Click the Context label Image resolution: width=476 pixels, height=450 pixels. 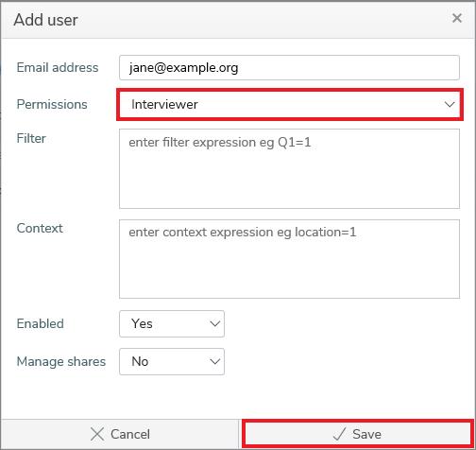click(x=40, y=228)
